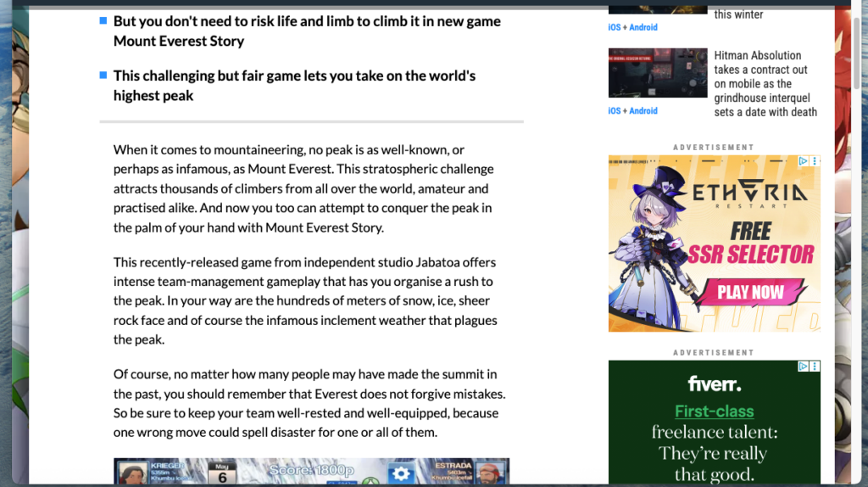Click the 'Score: 1800p' text in screenshot
Screen dimensions: 868x487
tap(311, 470)
